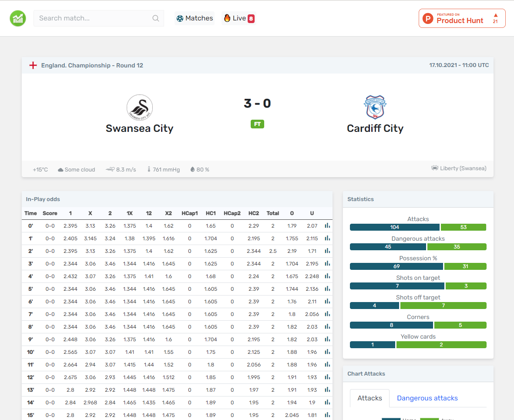Image resolution: width=514 pixels, height=420 pixels.
Task: Click the Time column header
Action: point(30,213)
